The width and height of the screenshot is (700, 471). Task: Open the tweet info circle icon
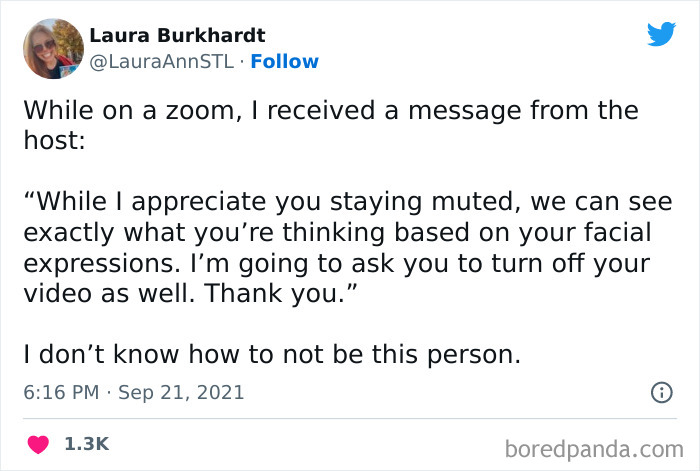click(660, 393)
